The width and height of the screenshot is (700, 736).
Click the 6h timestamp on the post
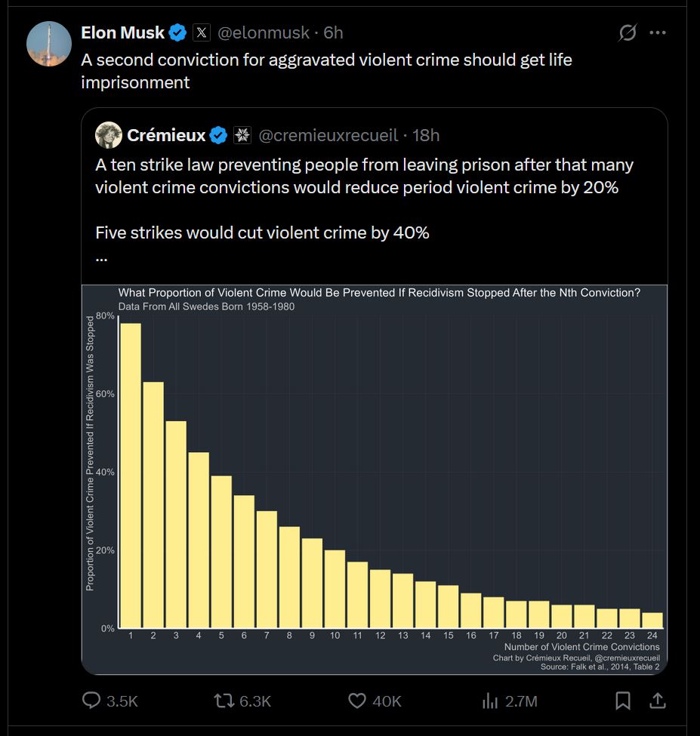(333, 32)
